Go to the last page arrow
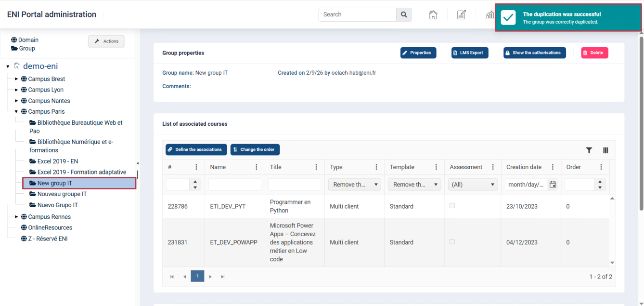 (x=222, y=277)
